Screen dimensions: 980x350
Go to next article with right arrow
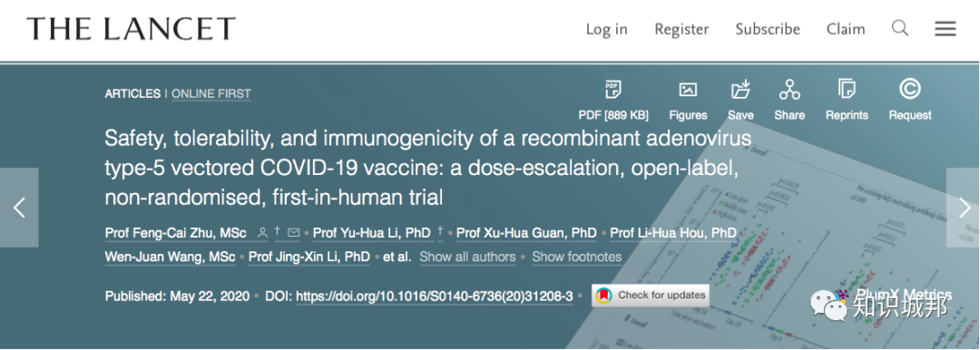964,208
